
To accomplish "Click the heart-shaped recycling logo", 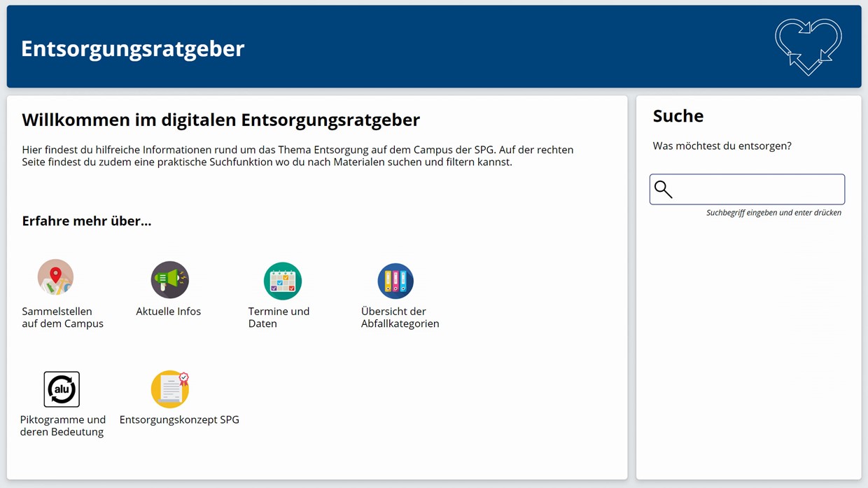I will pos(808,46).
